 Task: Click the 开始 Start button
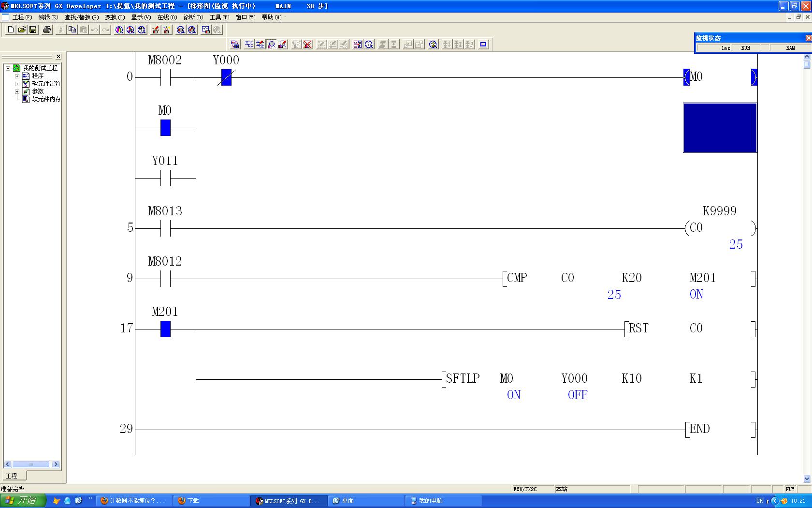(23, 501)
